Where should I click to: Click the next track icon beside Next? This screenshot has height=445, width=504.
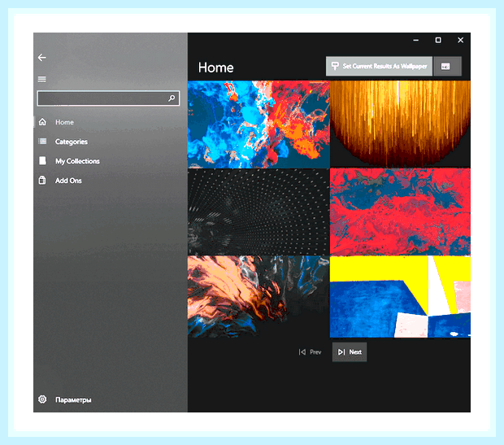tap(341, 352)
